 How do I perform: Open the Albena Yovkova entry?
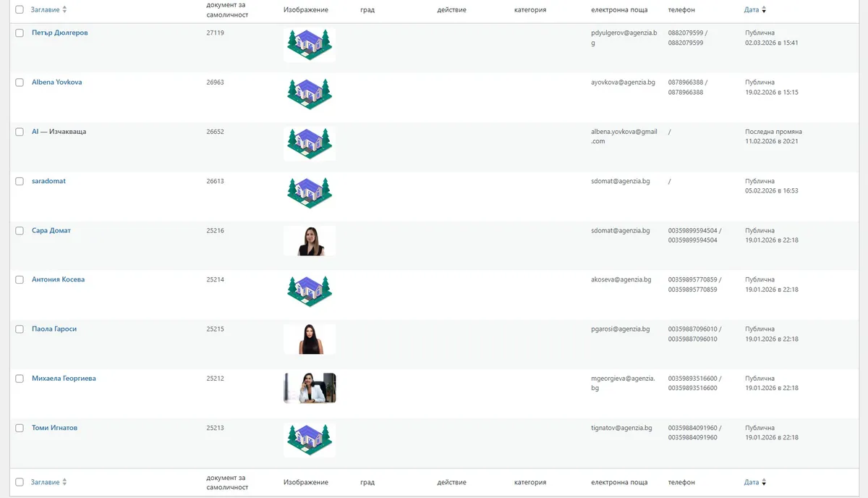click(57, 83)
